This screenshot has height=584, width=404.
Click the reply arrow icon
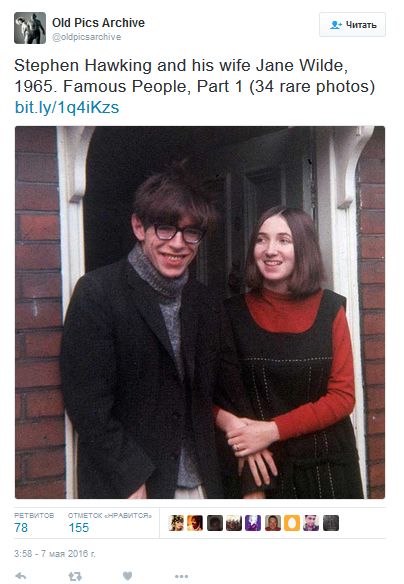[x=21, y=576]
